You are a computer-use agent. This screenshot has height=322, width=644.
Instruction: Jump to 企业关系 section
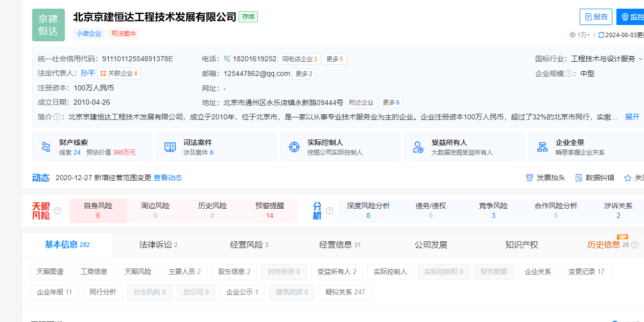click(538, 272)
